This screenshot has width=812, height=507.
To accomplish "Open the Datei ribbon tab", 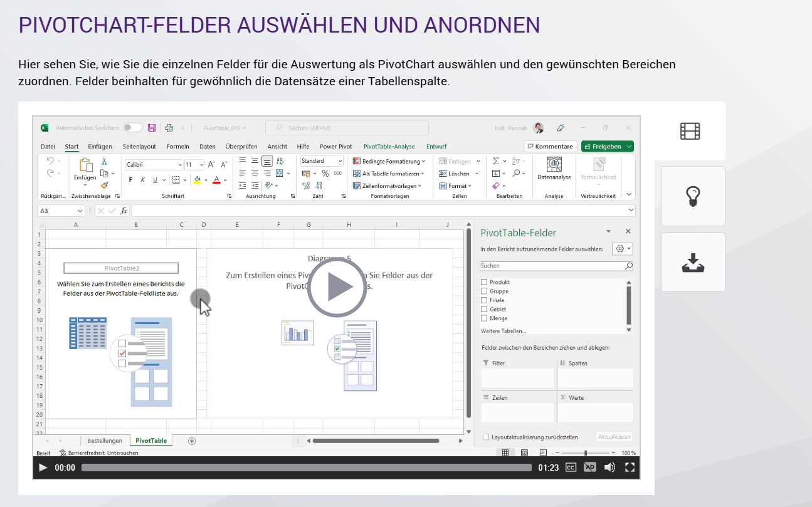I will click(x=48, y=147).
